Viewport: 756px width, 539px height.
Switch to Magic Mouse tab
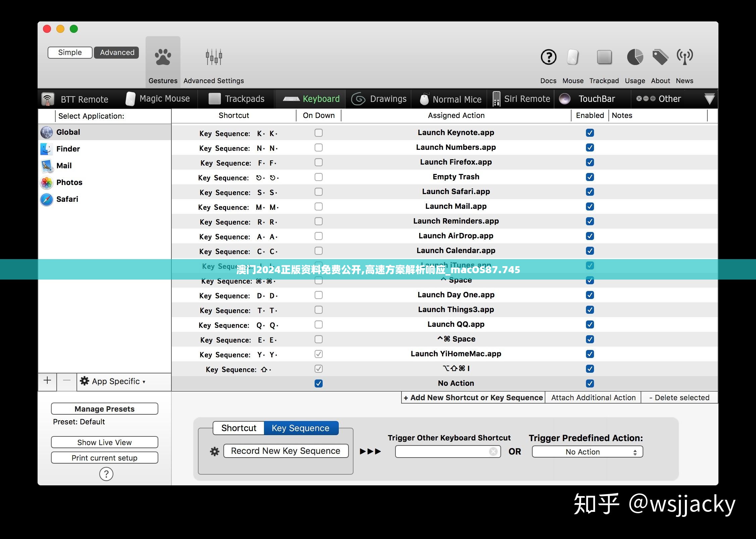158,99
